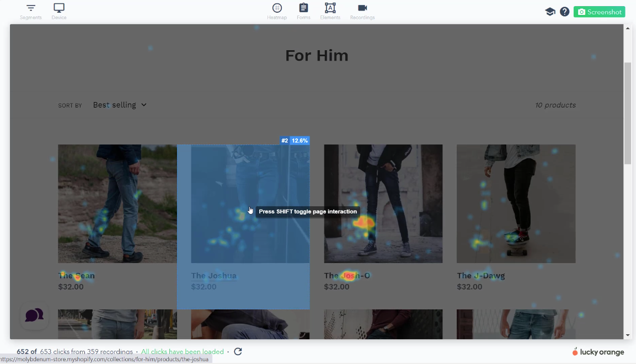Viewport: 636px width, 364px height.
Task: Open The Josh-O product image
Action: point(383,204)
